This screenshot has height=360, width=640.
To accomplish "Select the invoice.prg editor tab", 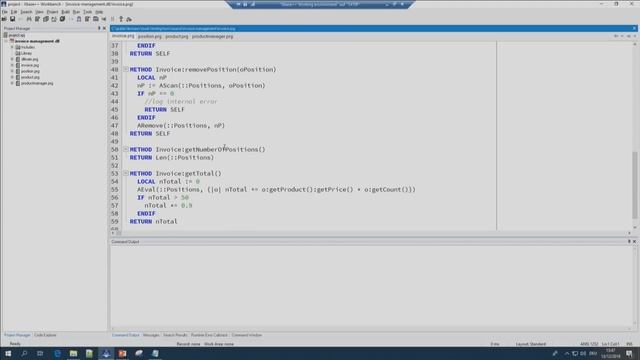I will (x=123, y=36).
